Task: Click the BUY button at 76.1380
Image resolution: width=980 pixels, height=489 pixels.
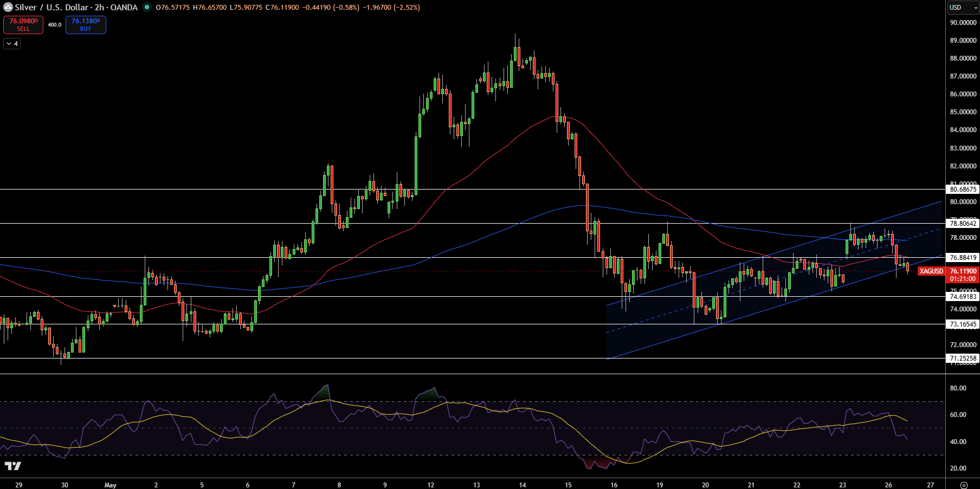Action: pyautogui.click(x=86, y=25)
